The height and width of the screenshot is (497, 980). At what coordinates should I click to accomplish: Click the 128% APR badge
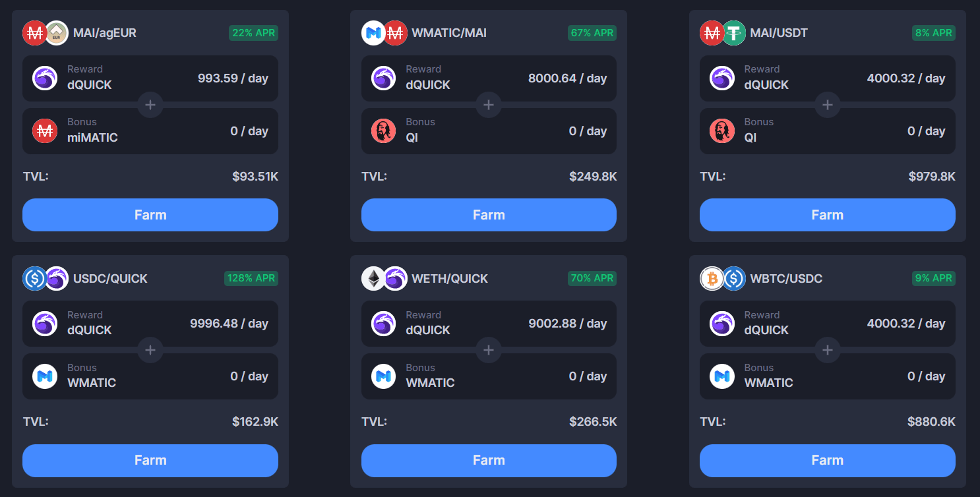click(251, 278)
